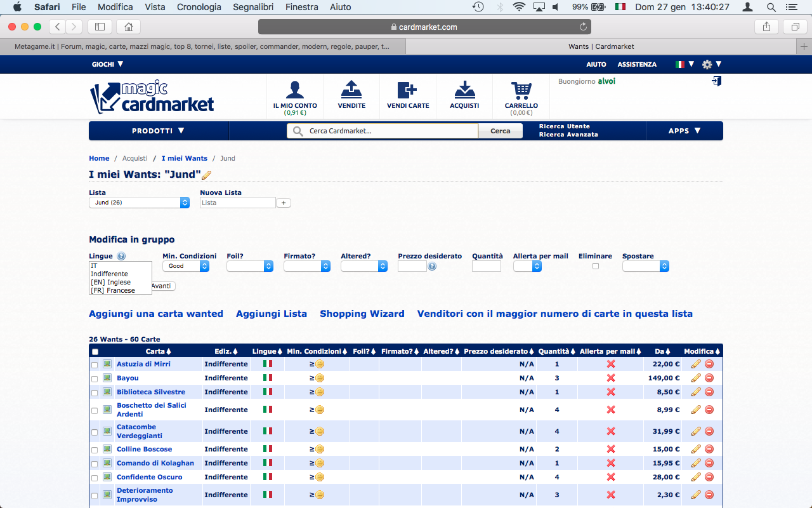The image size is (812, 508).
Task: Click Safari share icon
Action: [766, 27]
